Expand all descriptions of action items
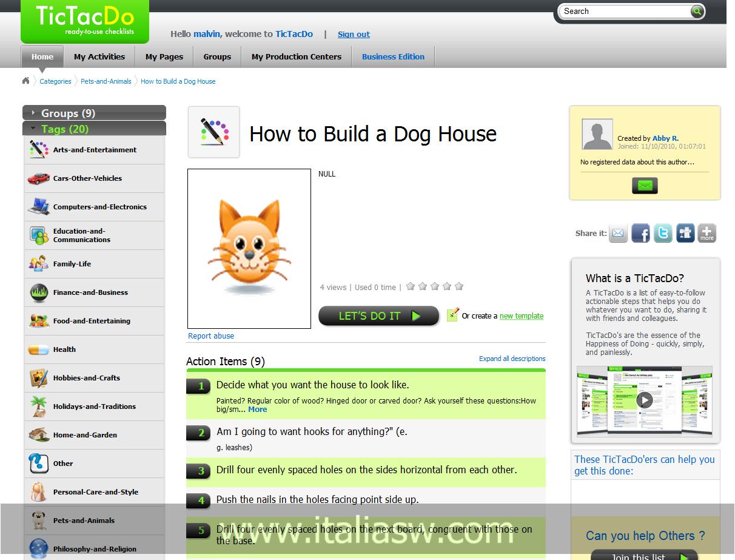This screenshot has height=560, width=735. 512,359
